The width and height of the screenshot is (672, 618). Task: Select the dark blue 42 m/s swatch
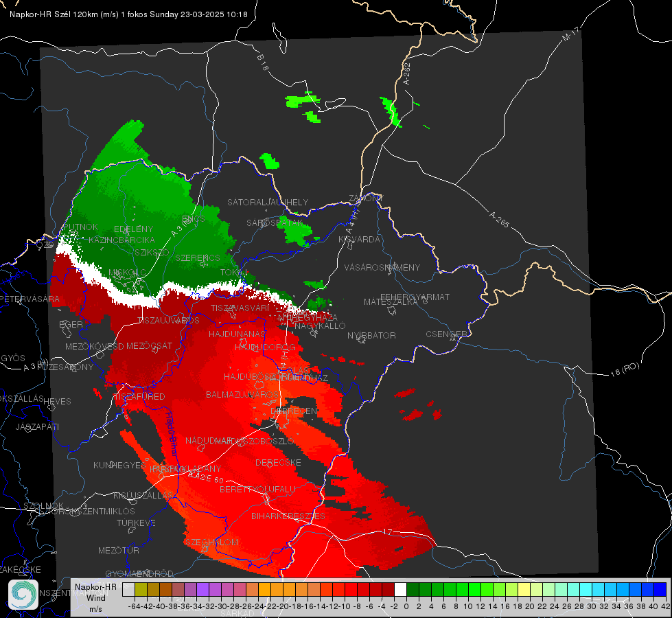pos(660,589)
